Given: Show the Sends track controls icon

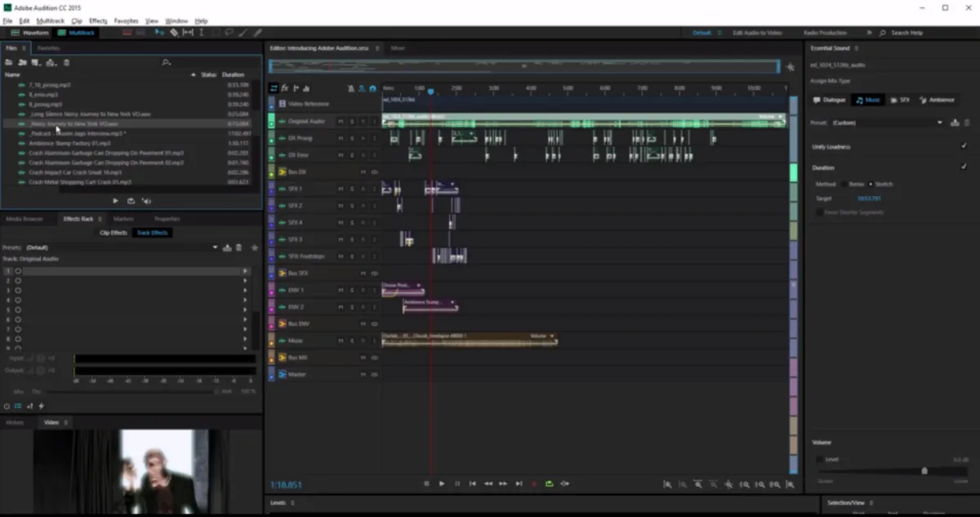Looking at the screenshot, I should [x=296, y=88].
